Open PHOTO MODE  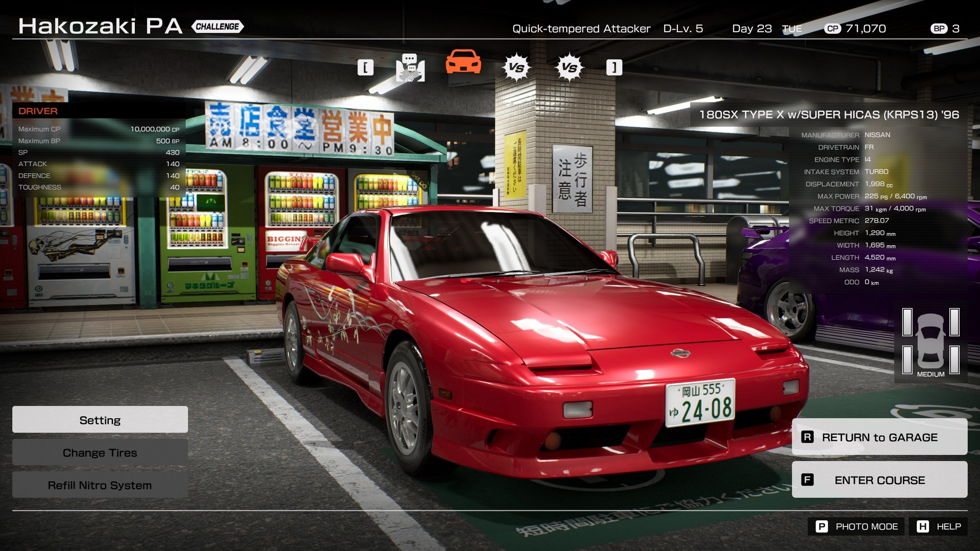tap(856, 527)
